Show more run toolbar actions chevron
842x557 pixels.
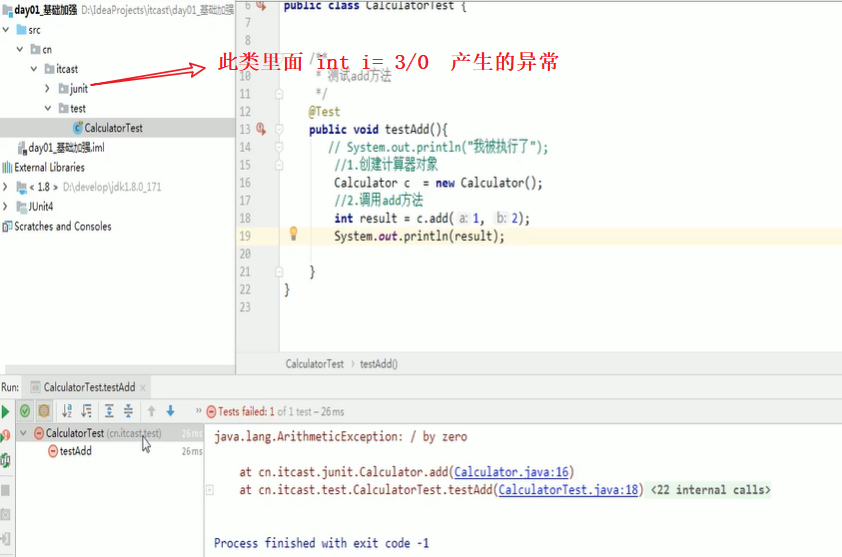click(198, 411)
